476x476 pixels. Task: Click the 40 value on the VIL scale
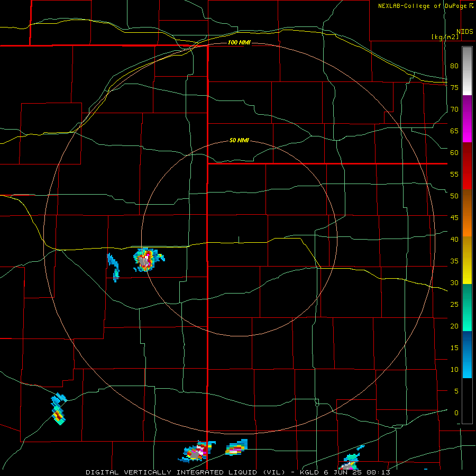click(x=454, y=239)
